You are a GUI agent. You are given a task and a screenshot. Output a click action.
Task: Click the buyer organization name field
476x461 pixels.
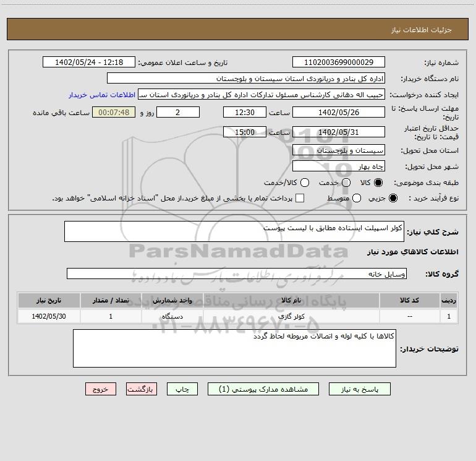pos(246,78)
